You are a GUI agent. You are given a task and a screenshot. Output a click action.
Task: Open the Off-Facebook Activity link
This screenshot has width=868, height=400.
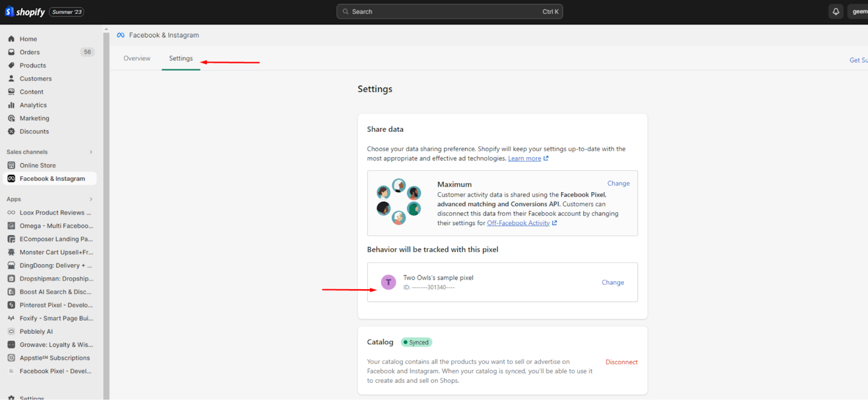pyautogui.click(x=522, y=223)
